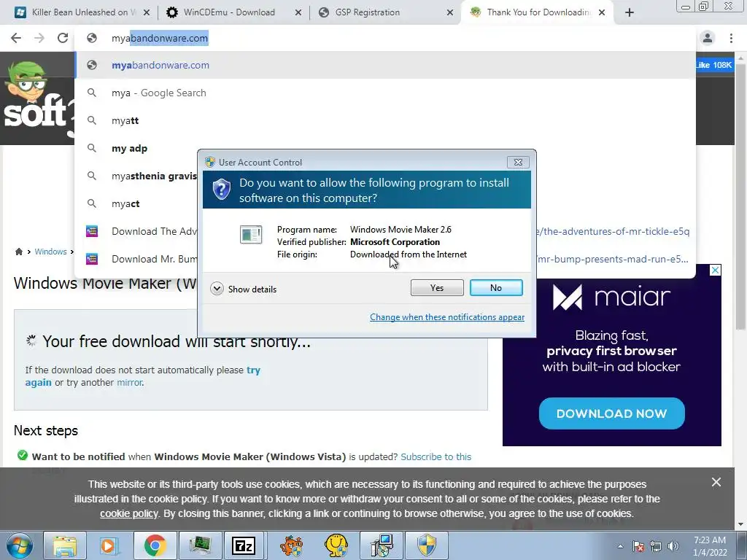Click the network tray icon
This screenshot has width=747, height=560.
pos(656,546)
